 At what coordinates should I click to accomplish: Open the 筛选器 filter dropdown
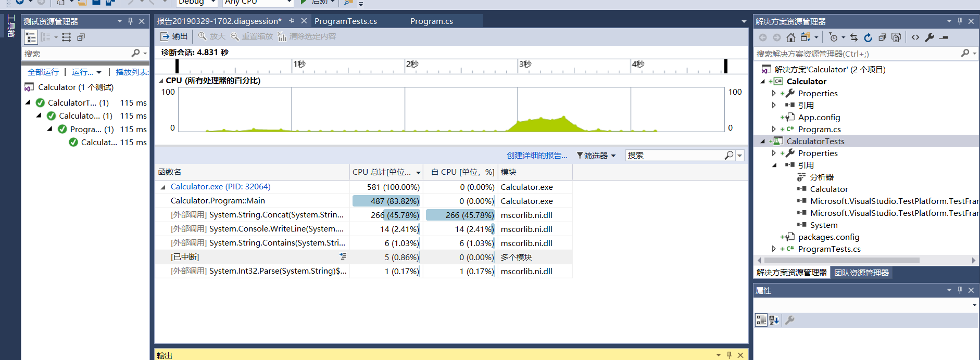(596, 156)
